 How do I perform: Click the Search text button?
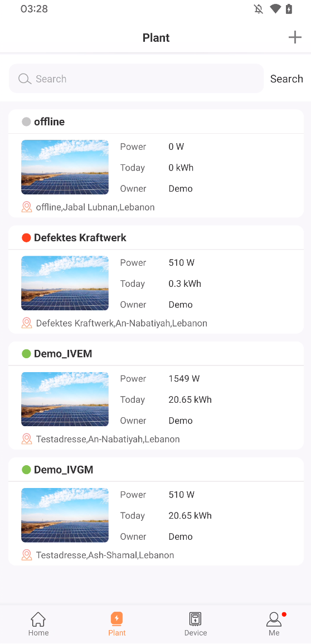(286, 79)
